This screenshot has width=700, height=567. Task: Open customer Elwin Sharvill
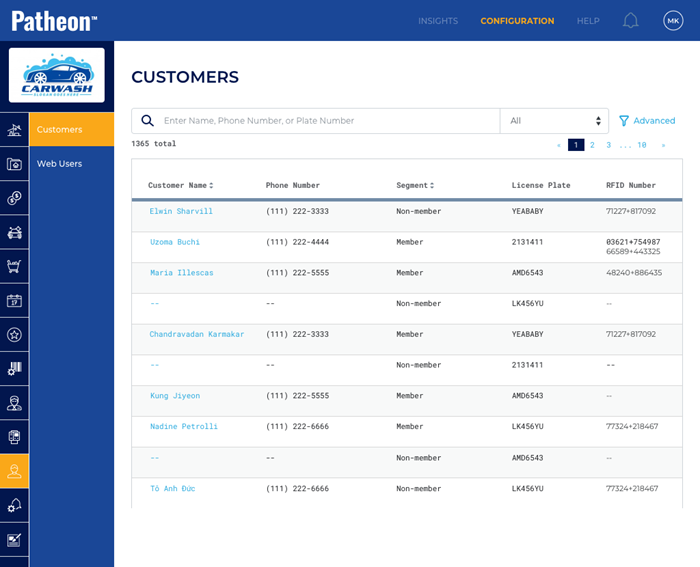point(181,211)
